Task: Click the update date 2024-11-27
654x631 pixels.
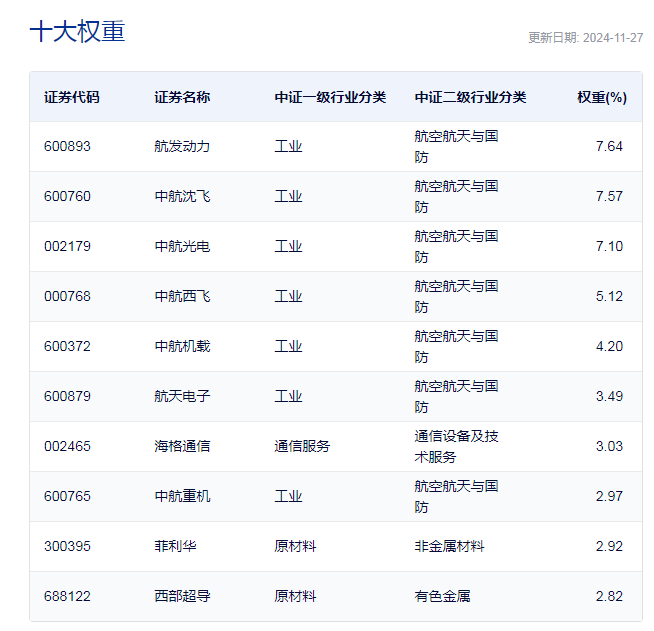Action: coord(613,38)
